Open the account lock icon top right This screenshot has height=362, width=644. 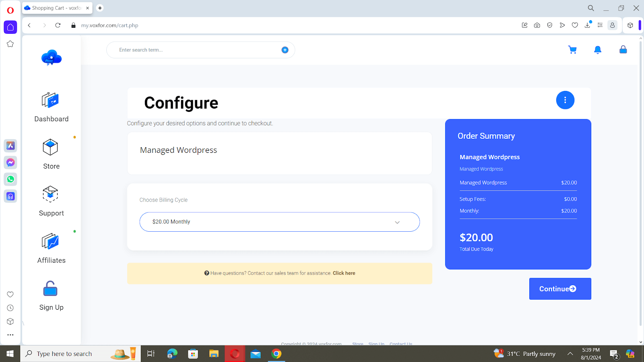click(623, 49)
